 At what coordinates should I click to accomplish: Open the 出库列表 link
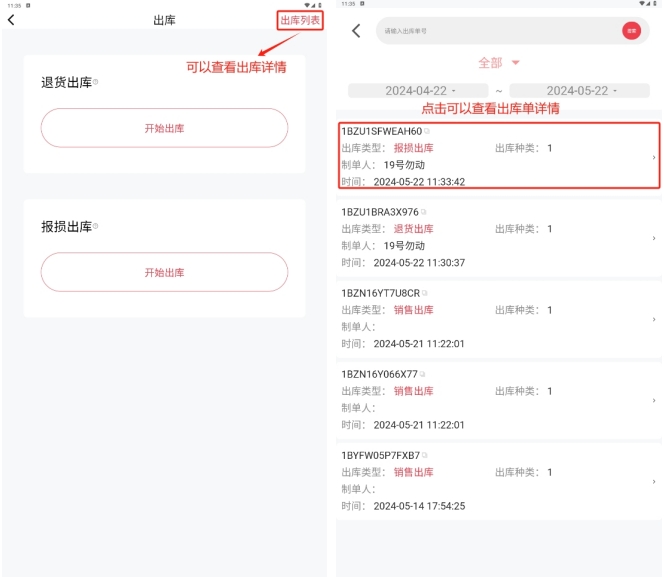click(x=301, y=20)
